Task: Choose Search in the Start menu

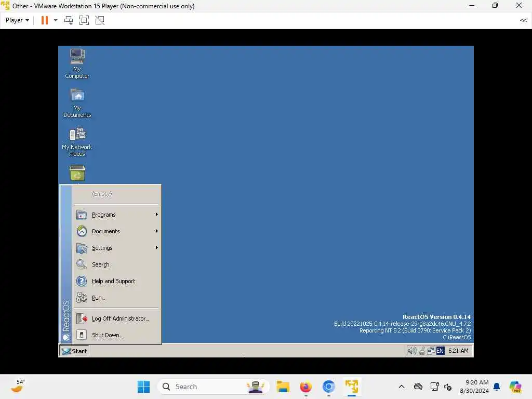Action: (x=117, y=264)
